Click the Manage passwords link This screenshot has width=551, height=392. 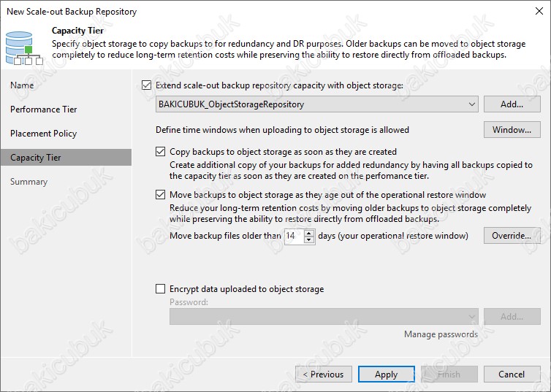point(441,334)
